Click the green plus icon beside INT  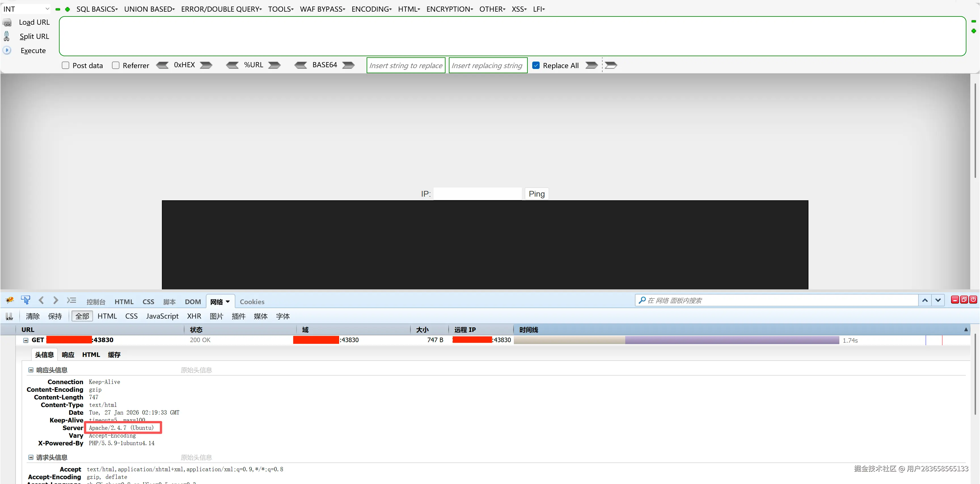pyautogui.click(x=67, y=9)
